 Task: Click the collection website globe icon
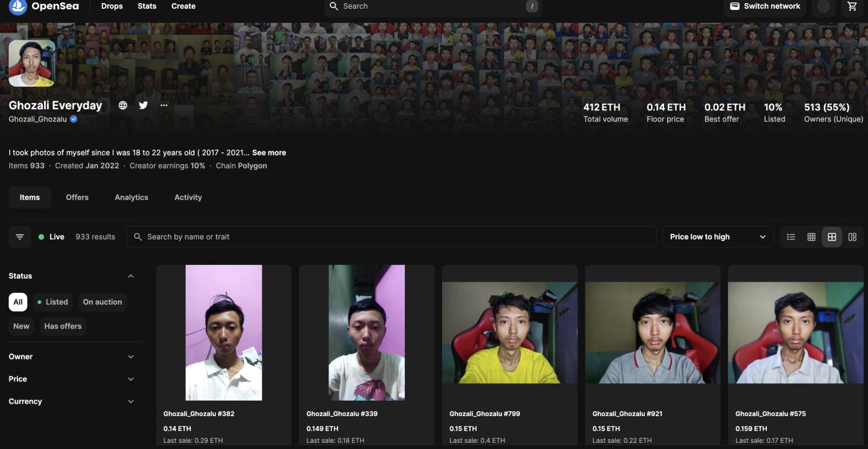tap(123, 105)
